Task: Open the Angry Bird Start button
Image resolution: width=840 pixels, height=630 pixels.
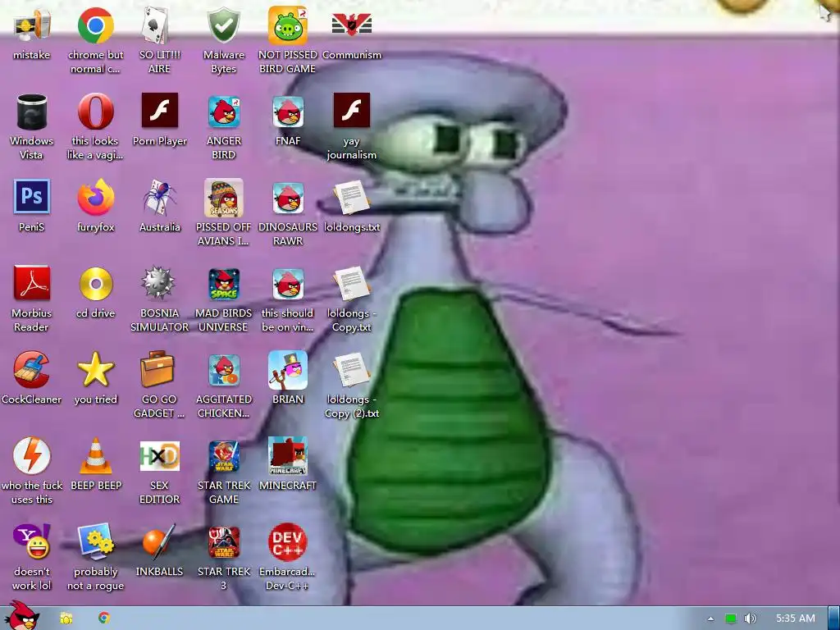Action: [22, 615]
